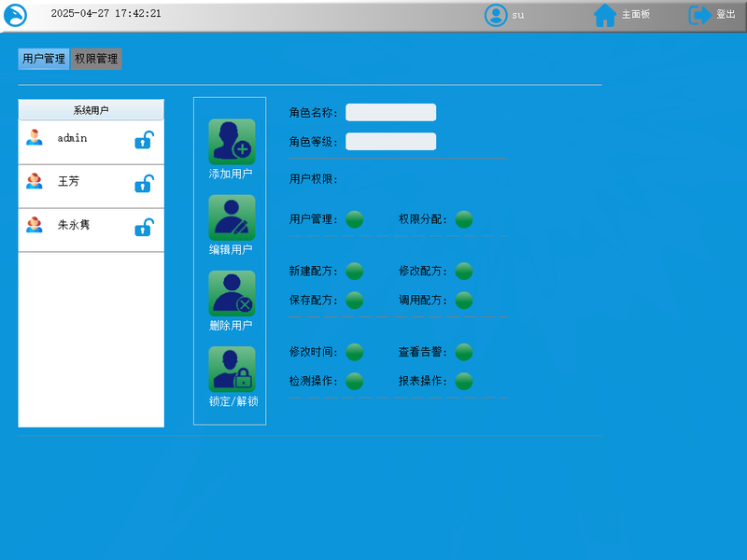This screenshot has width=747, height=560.
Task: Toggle the 修改时间 permission indicator
Action: 355,353
